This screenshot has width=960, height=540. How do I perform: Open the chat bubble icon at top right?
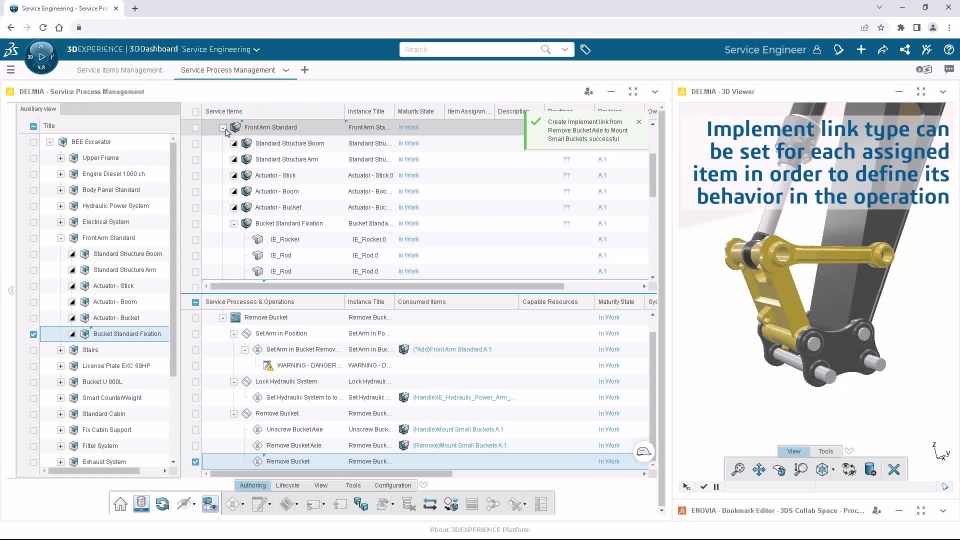point(948,70)
